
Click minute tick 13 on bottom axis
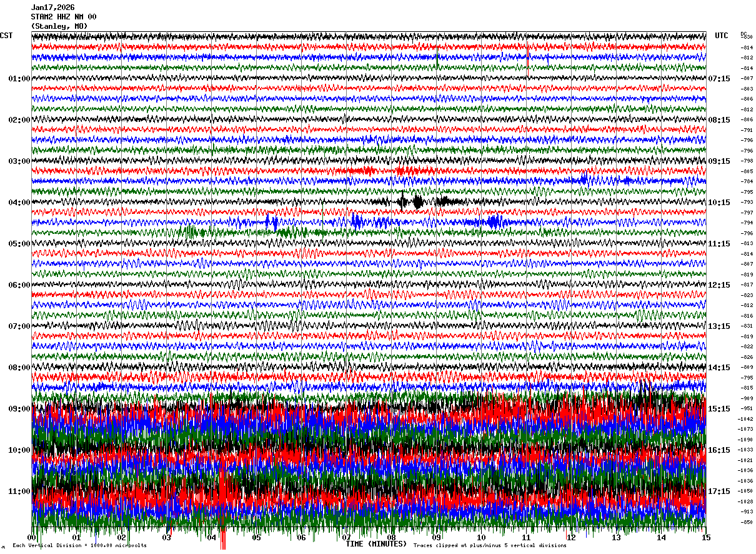pyautogui.click(x=617, y=538)
